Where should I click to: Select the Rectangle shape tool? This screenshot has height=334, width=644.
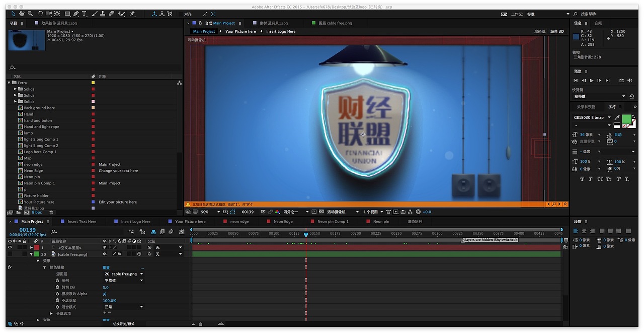click(66, 14)
